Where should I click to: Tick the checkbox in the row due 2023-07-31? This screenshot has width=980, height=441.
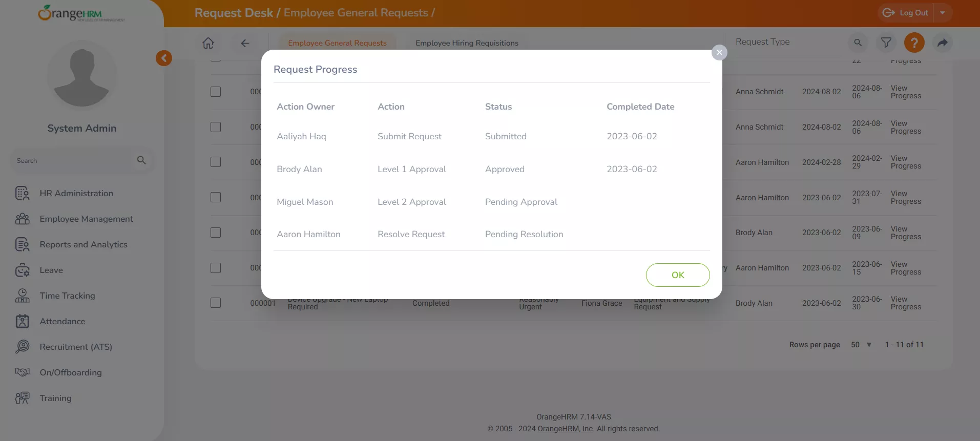[216, 197]
